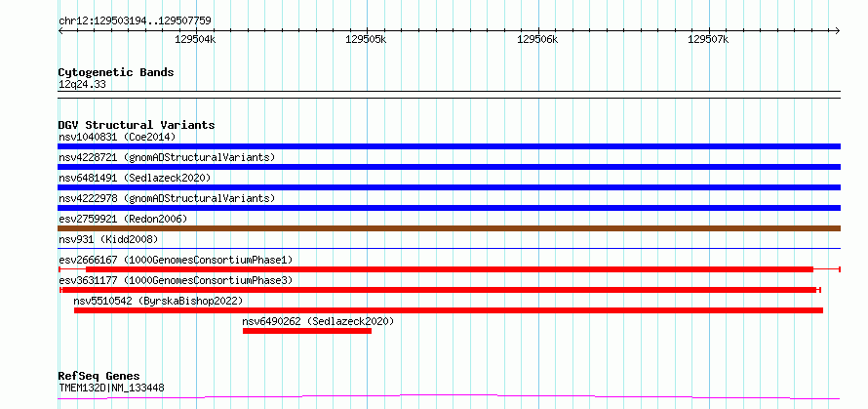Image resolution: width=868 pixels, height=409 pixels.
Task: Open nsv5510542 (ByrskaBishop2022) label
Action: click(x=158, y=301)
